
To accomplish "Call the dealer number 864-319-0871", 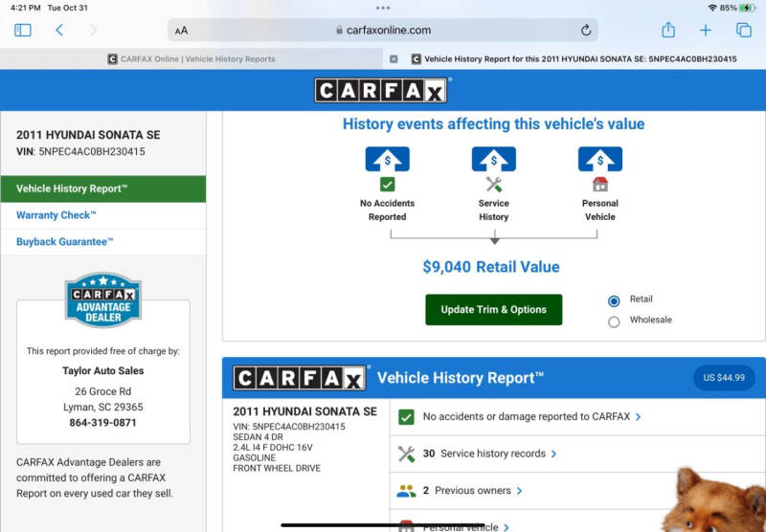I will 103,423.
